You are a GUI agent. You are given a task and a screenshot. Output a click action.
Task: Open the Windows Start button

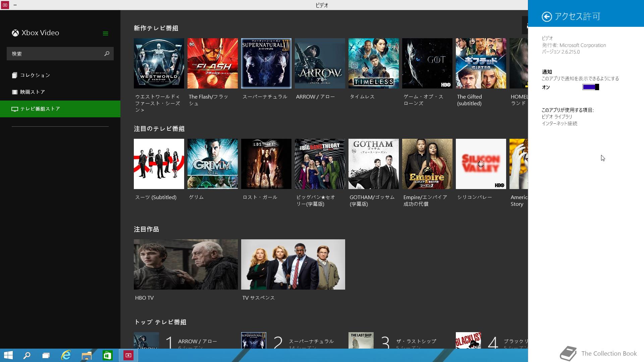tap(8, 355)
